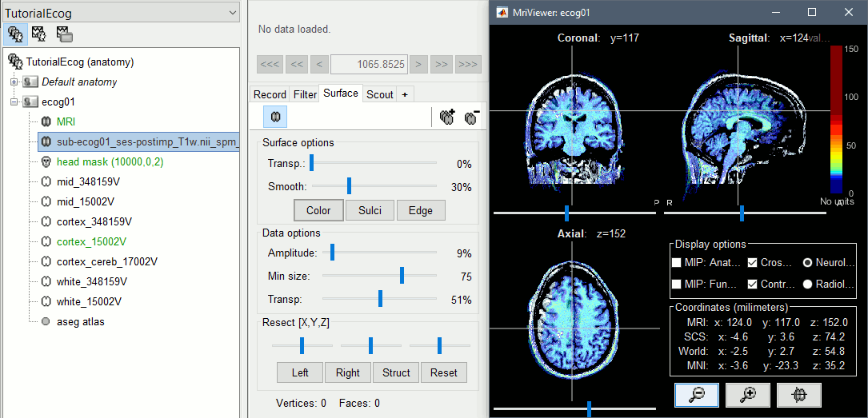This screenshot has width=868, height=418.
Task: Open the Filter tab
Action: 305,94
